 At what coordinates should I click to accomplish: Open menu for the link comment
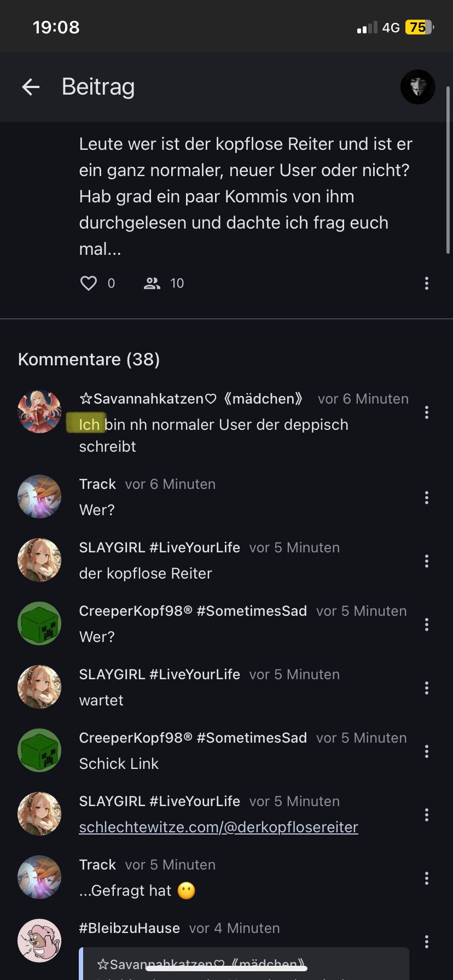coord(426,815)
